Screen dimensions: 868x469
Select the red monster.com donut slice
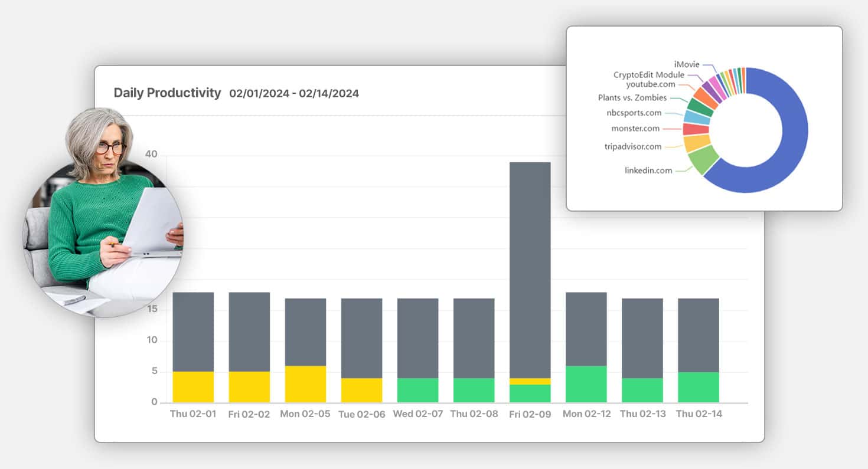pos(696,129)
